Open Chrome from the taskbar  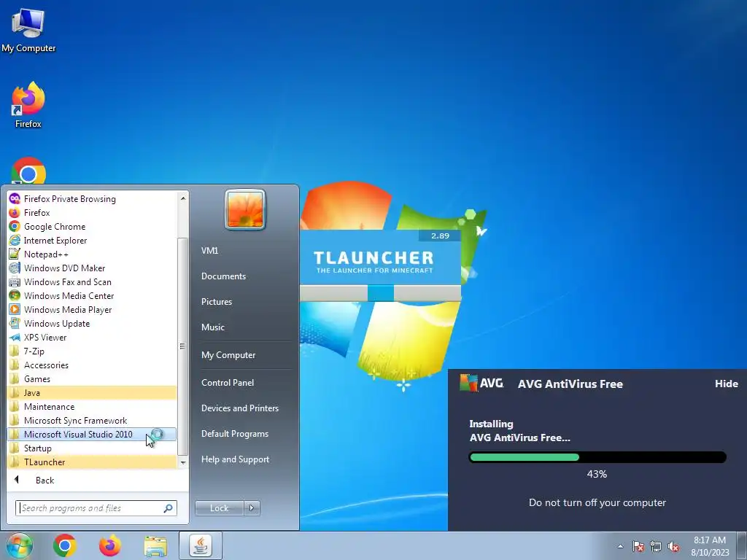(65, 545)
